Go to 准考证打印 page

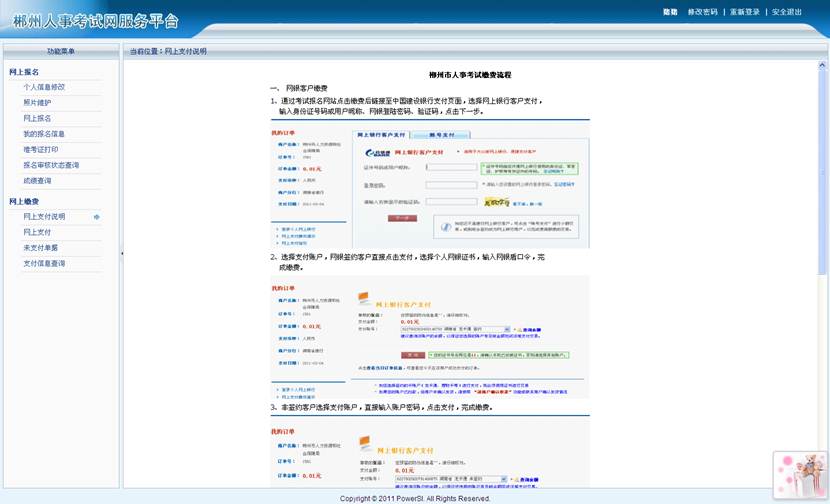(x=40, y=149)
